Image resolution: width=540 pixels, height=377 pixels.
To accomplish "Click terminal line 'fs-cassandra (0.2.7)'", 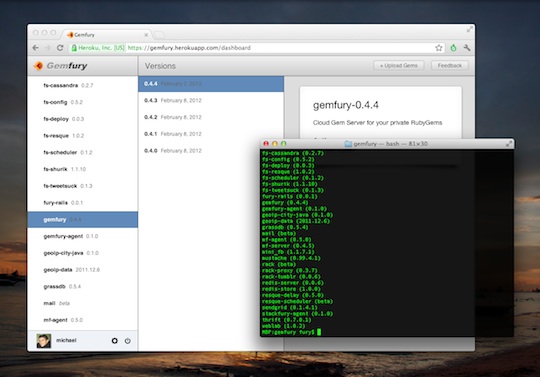I will point(293,153).
